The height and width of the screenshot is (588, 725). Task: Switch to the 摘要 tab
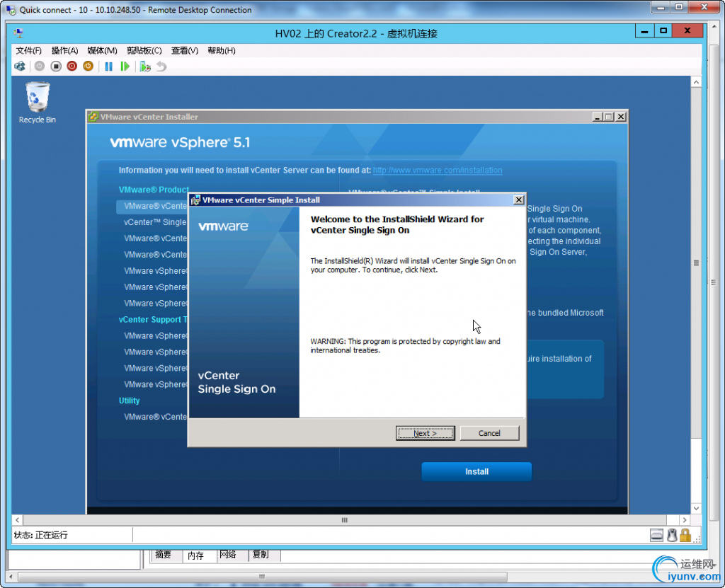(164, 555)
